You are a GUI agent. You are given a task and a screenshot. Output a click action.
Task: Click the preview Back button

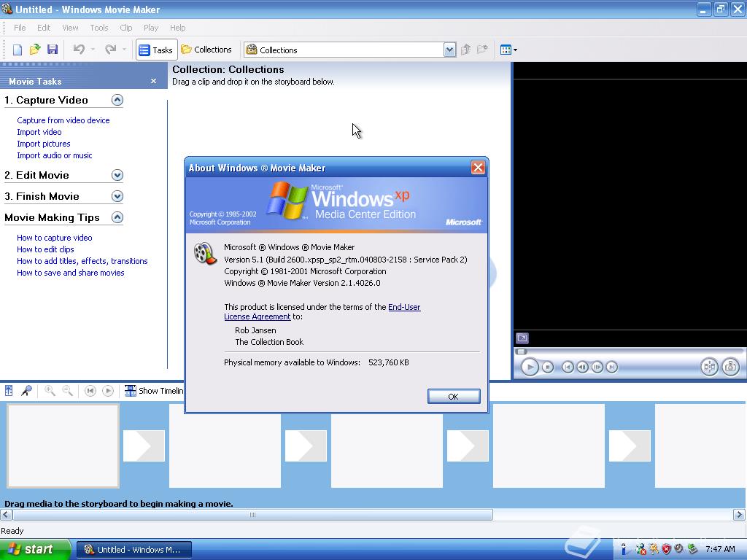568,367
